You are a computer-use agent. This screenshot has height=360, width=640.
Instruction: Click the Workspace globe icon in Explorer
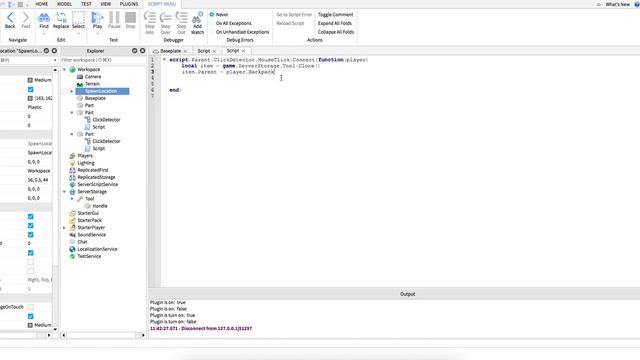pos(73,69)
